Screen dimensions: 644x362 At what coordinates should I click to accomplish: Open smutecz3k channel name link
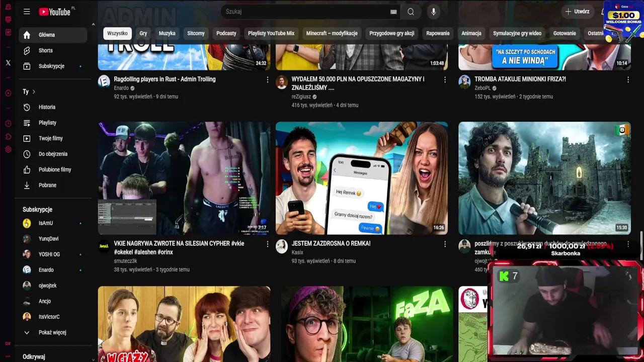point(125,261)
